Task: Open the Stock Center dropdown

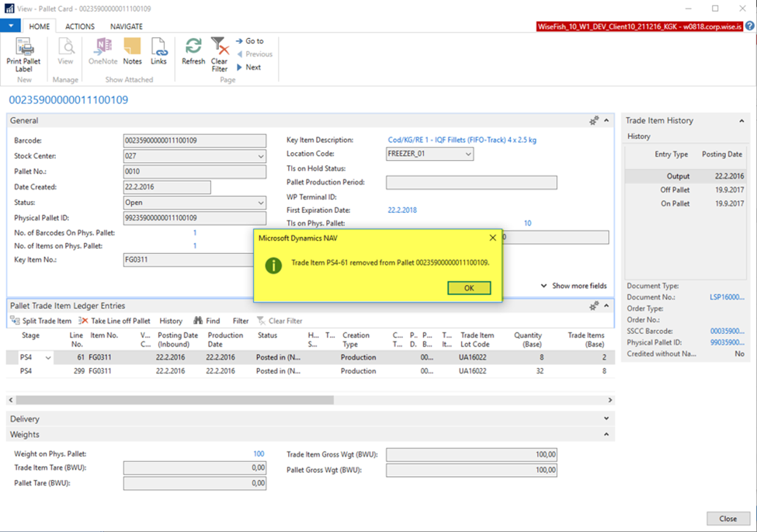Action: click(260, 156)
